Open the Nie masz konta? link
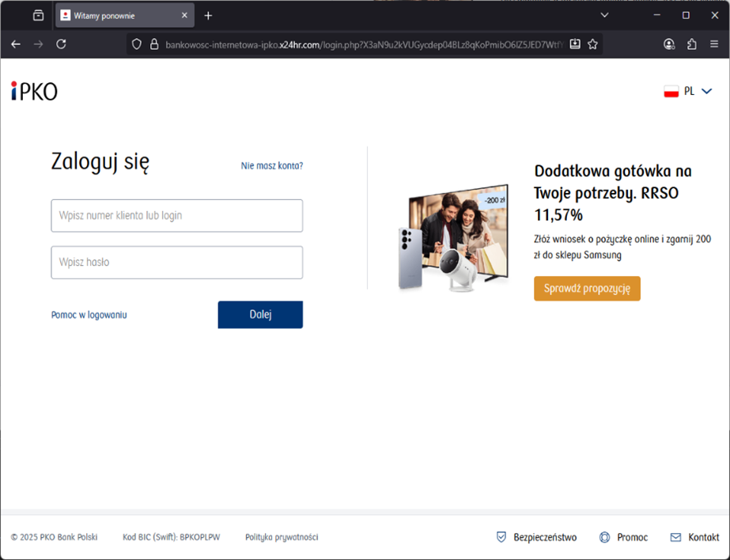This screenshot has height=560, width=730. pos(271,166)
